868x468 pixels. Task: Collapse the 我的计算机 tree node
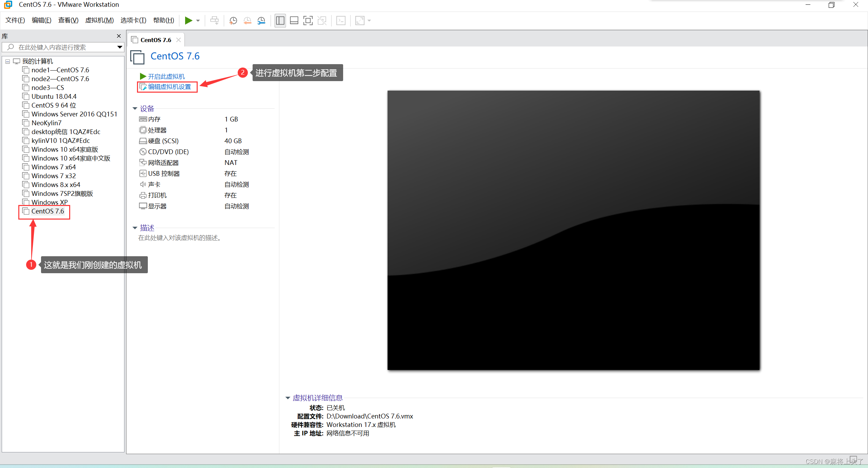[7, 61]
